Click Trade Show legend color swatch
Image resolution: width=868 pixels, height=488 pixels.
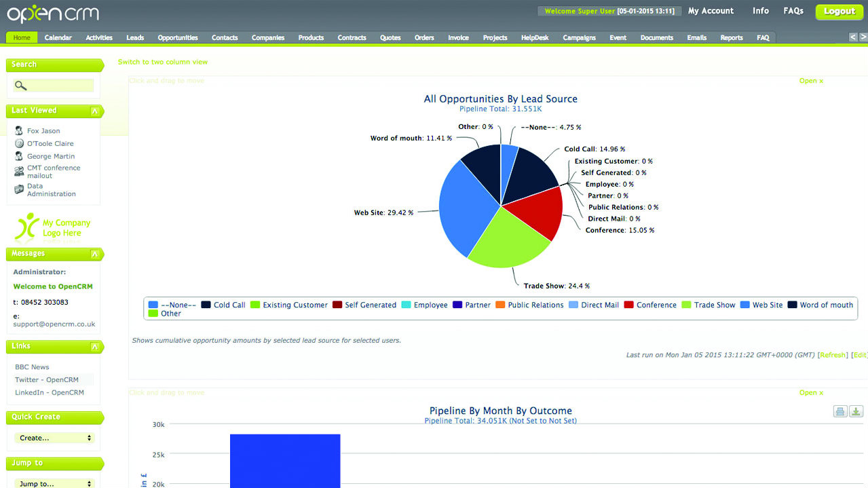point(686,305)
